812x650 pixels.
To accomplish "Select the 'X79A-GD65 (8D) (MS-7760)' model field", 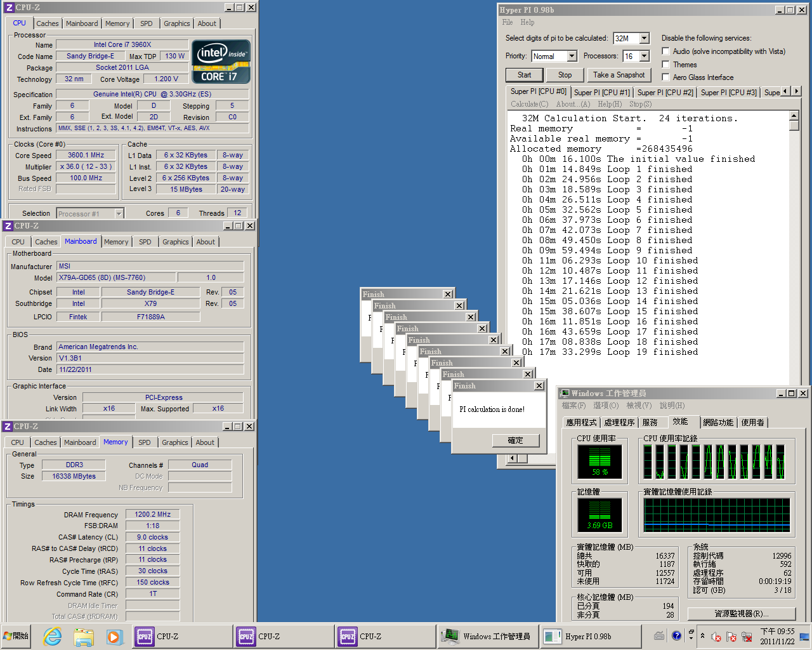I will coord(116,278).
